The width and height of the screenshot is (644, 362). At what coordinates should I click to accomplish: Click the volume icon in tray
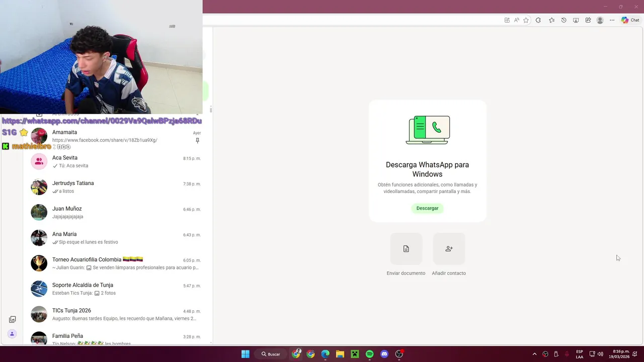pyautogui.click(x=600, y=354)
